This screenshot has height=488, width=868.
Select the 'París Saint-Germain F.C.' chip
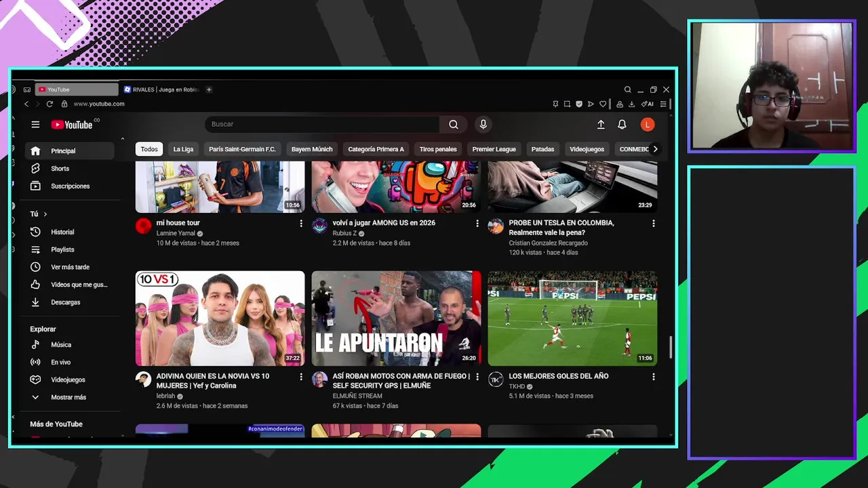point(242,149)
